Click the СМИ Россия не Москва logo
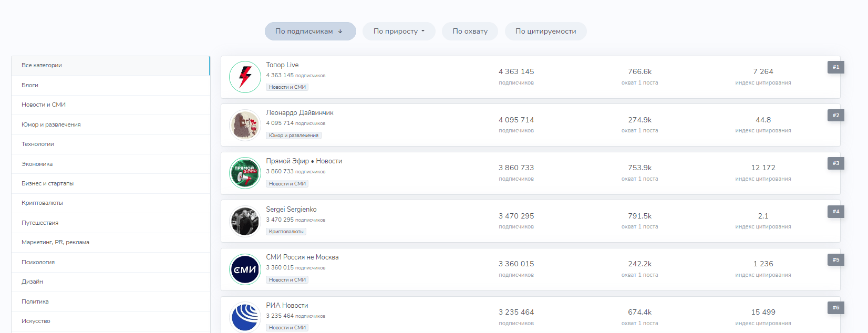This screenshot has width=868, height=333. coord(245,269)
